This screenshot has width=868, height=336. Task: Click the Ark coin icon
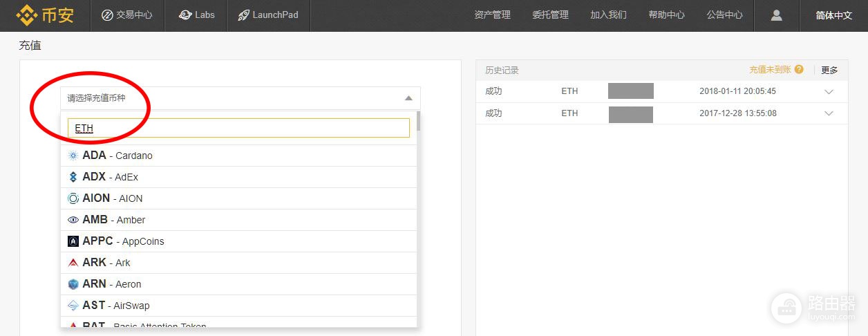pos(73,263)
